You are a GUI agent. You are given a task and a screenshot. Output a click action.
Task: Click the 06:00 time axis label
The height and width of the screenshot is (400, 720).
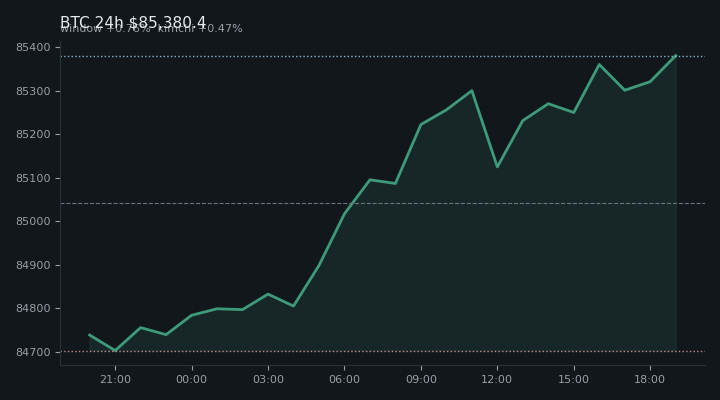click(344, 379)
